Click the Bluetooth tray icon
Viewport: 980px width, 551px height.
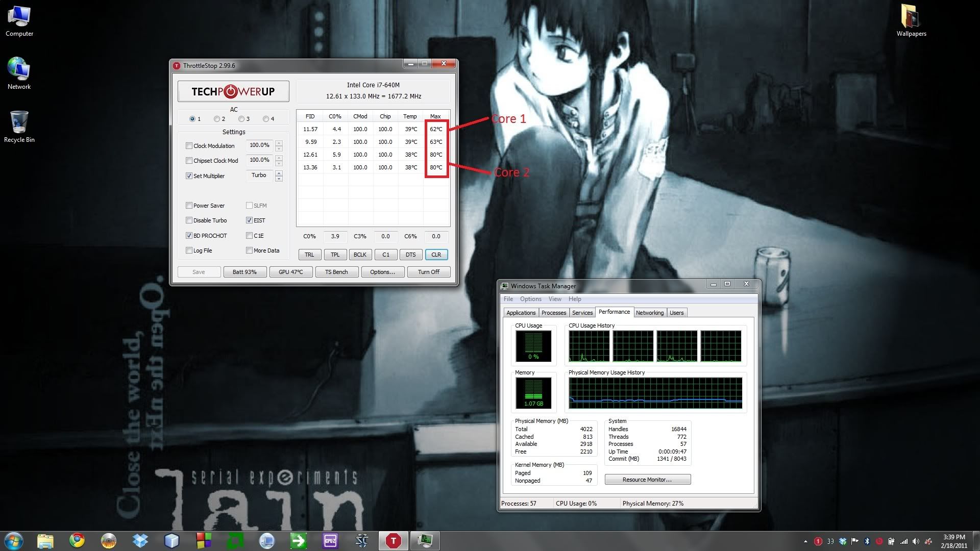[x=867, y=541]
